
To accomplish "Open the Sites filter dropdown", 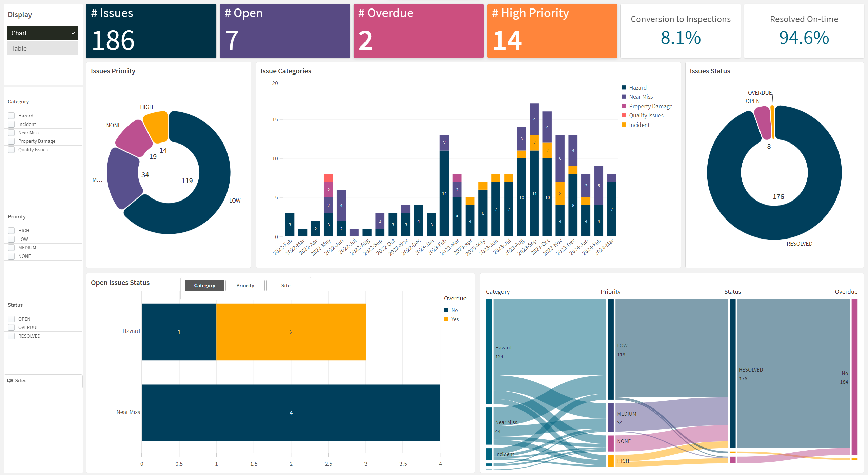I will point(43,381).
